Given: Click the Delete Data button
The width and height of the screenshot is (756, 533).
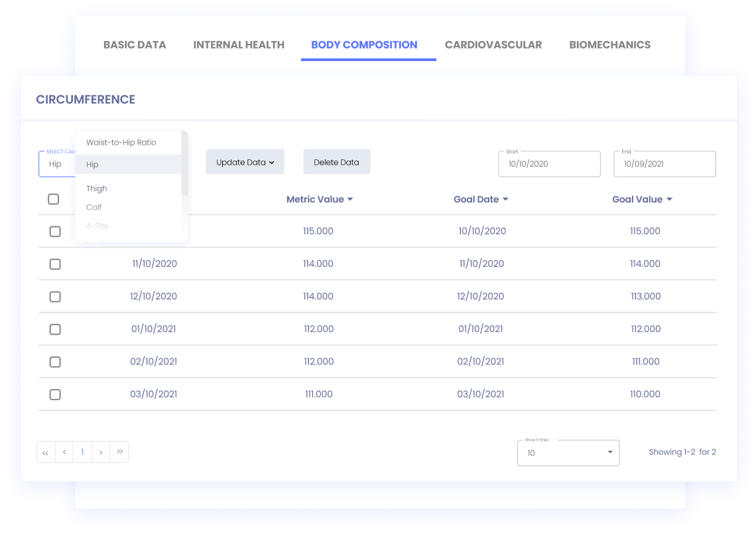Looking at the screenshot, I should pos(336,162).
